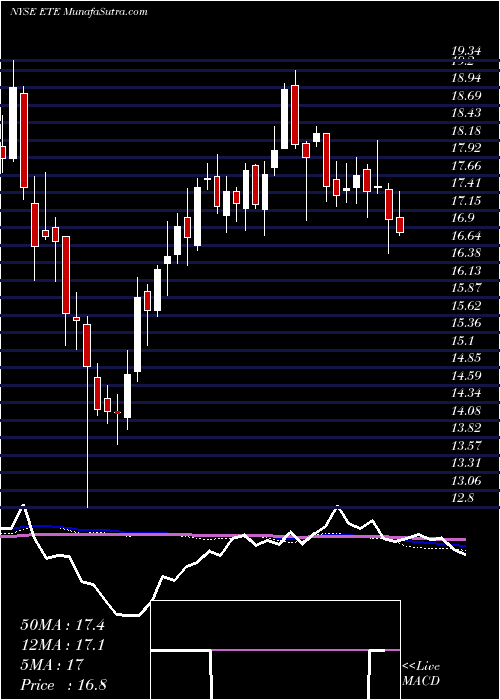Click the 13.06 price axis label
Screen dimensions: 500x700
coord(466,481)
